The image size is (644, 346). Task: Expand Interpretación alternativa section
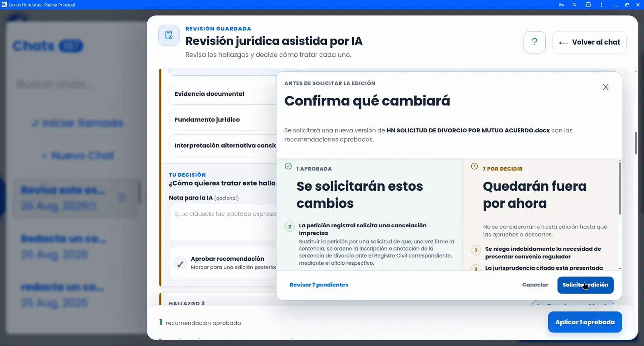tap(223, 145)
